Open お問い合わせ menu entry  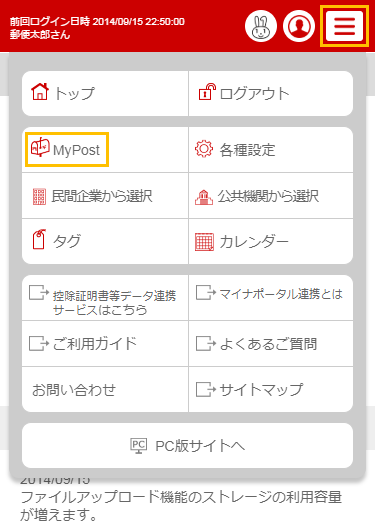pos(105,389)
